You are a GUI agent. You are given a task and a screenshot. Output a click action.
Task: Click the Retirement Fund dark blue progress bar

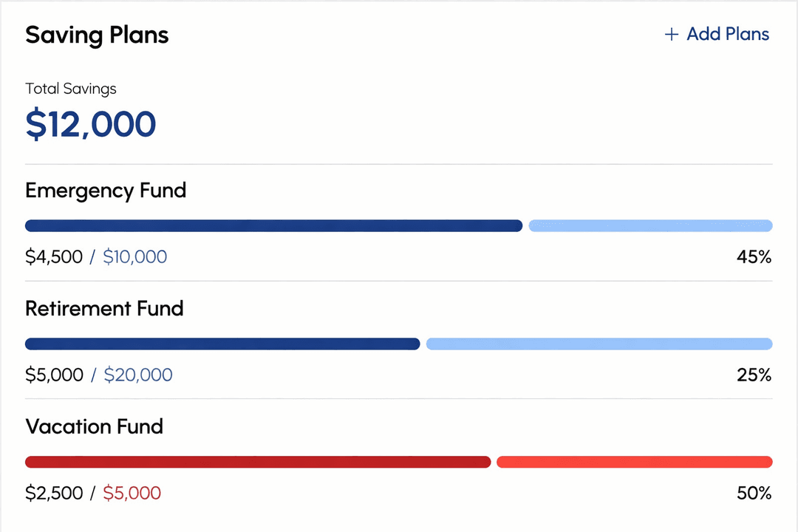pos(222,344)
